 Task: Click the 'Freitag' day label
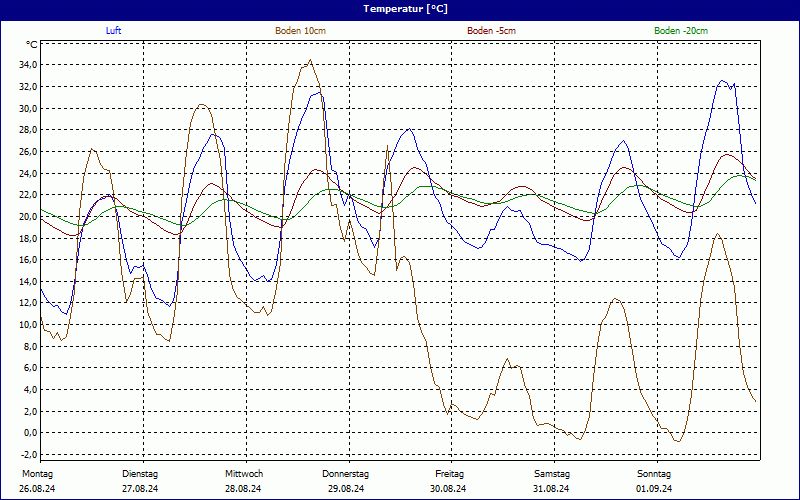449,474
